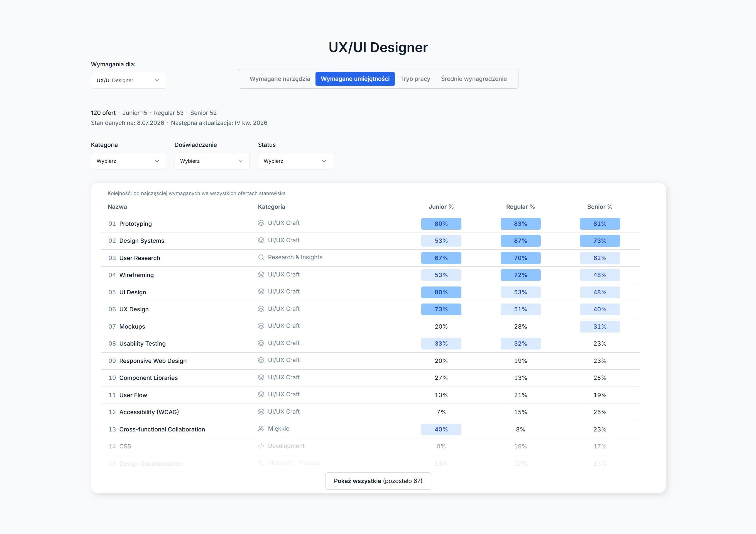756x534 pixels.
Task: Click the Accessibility (WCAG) skill name
Action: click(x=149, y=412)
